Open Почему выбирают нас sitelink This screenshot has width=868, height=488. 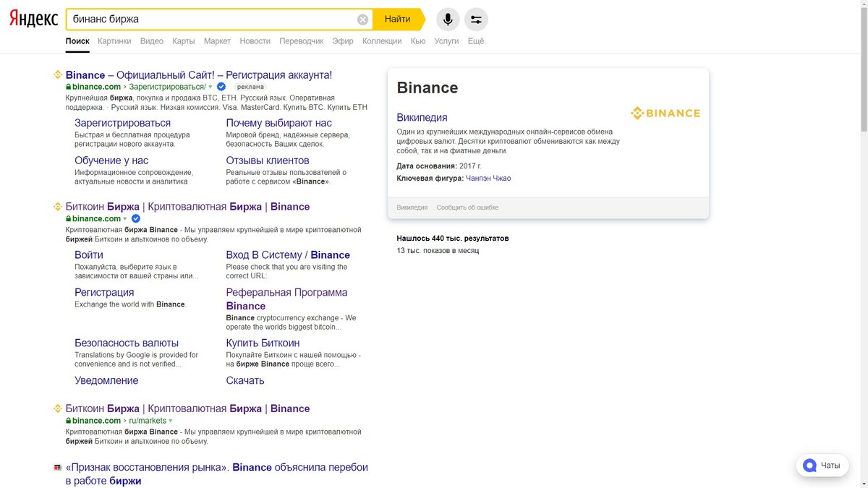(x=279, y=123)
